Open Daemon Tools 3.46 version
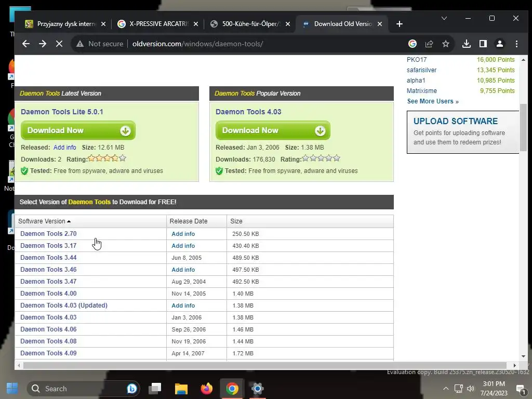Viewport: 532px width, 399px height. [x=48, y=270]
